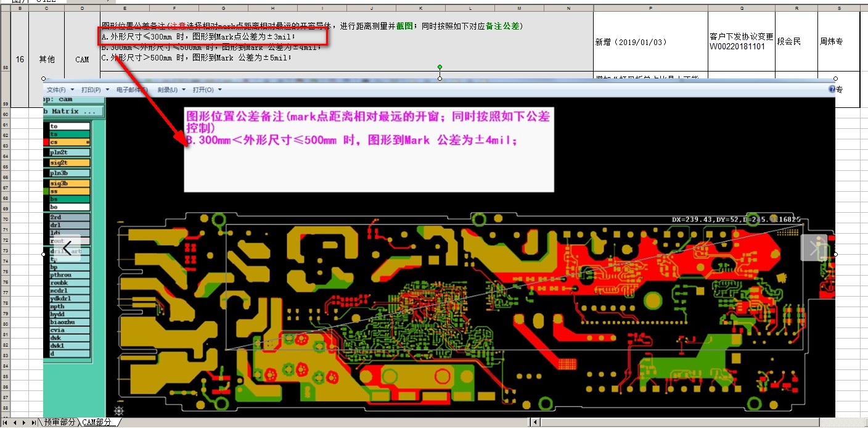Click the horizontal scrollbar left arrow
Viewport: 868px width, 428px height.
pos(535,422)
